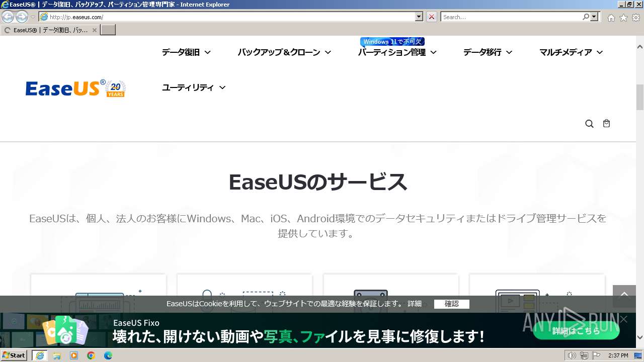This screenshot has width=644, height=362.
Task: Click Internet Explorer taskbar icon
Action: tap(40, 355)
